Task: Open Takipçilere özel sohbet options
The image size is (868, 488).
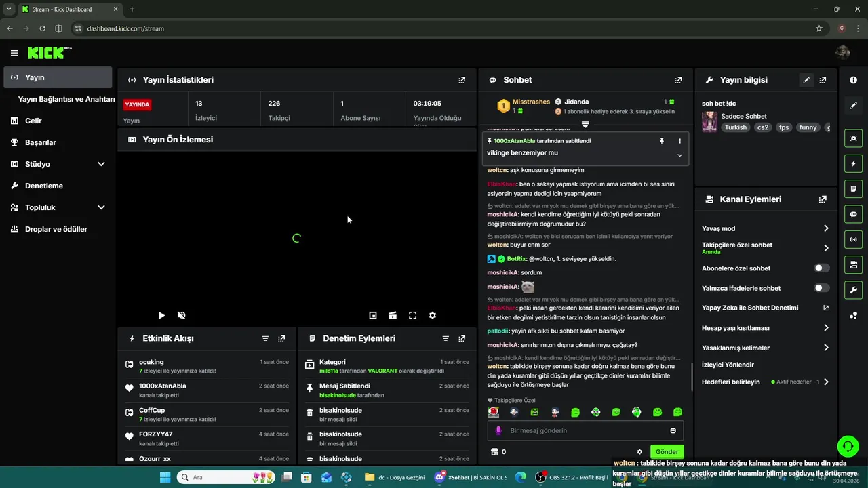Action: tap(766, 248)
